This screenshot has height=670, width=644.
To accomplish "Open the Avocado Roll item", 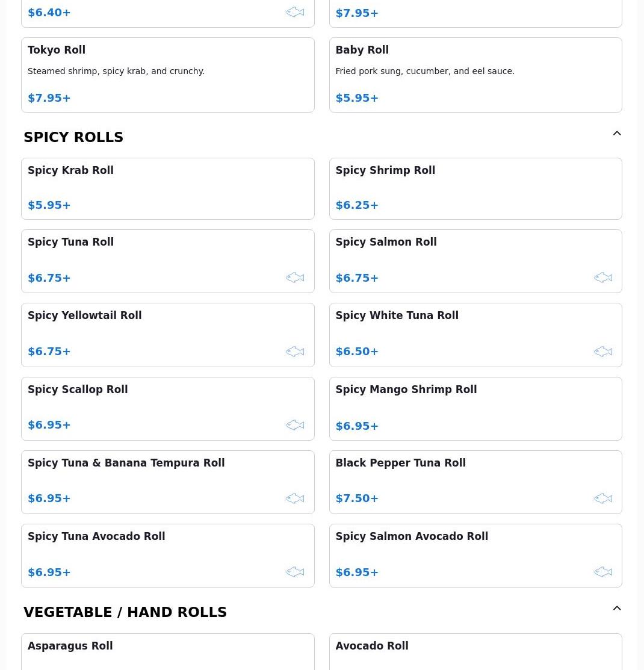I will coord(475,651).
